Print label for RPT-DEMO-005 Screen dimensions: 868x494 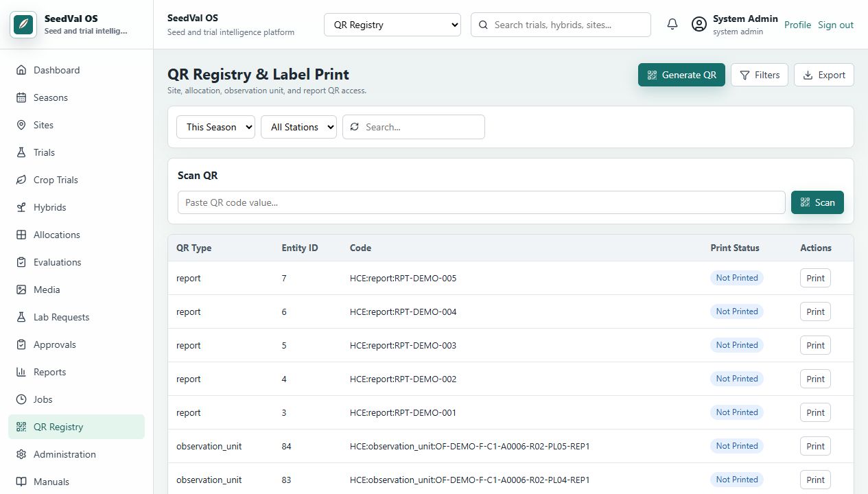(815, 278)
